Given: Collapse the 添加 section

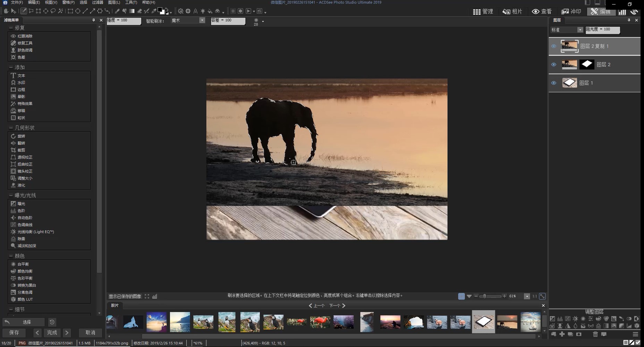Looking at the screenshot, I should (x=11, y=67).
